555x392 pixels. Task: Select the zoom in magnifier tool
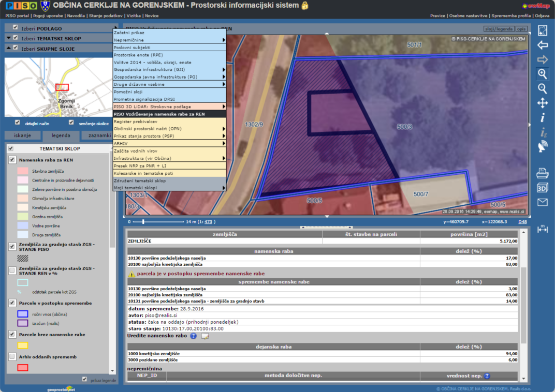coord(542,74)
